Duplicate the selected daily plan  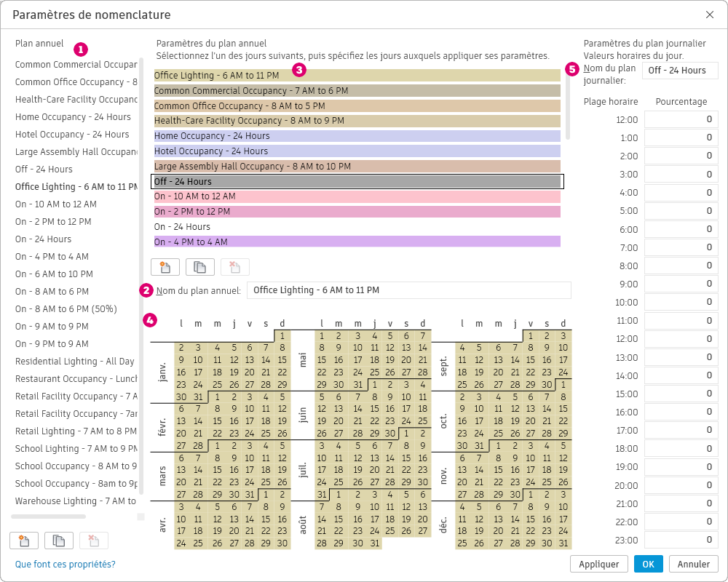click(200, 267)
